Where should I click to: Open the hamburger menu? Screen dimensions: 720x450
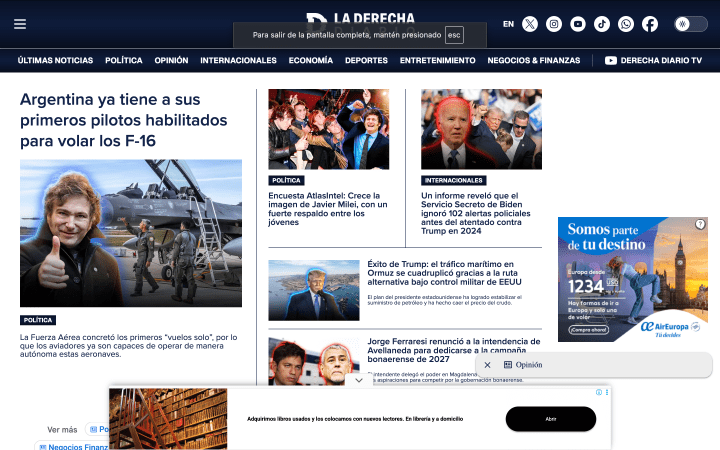coord(20,24)
